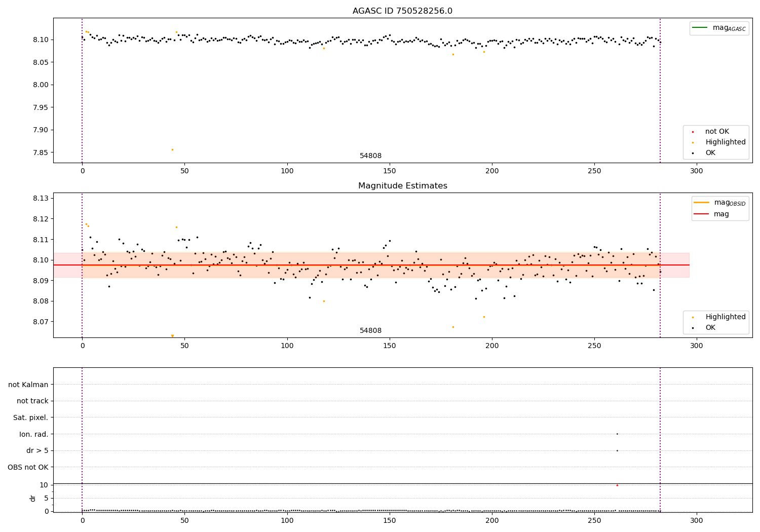Image resolution: width=760 pixels, height=532 pixels.
Task: Click the '10' tick on the dr axis
Action: point(44,485)
